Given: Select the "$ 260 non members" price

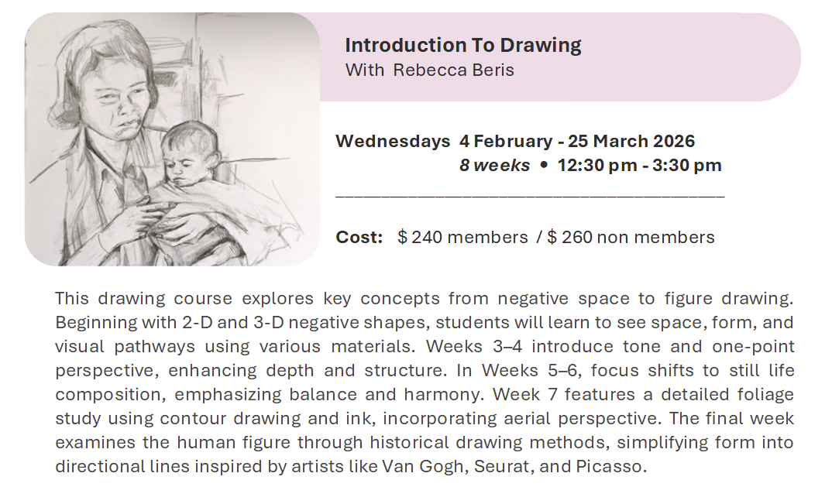Looking at the screenshot, I should (631, 237).
